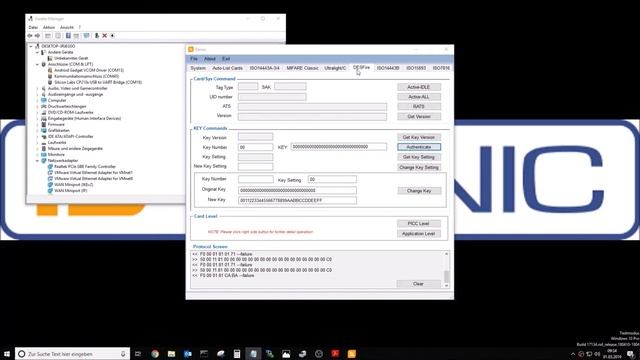The height and width of the screenshot is (360, 640).
Task: Open the Aktion menu in Geräte-Manager
Action: tap(49, 27)
